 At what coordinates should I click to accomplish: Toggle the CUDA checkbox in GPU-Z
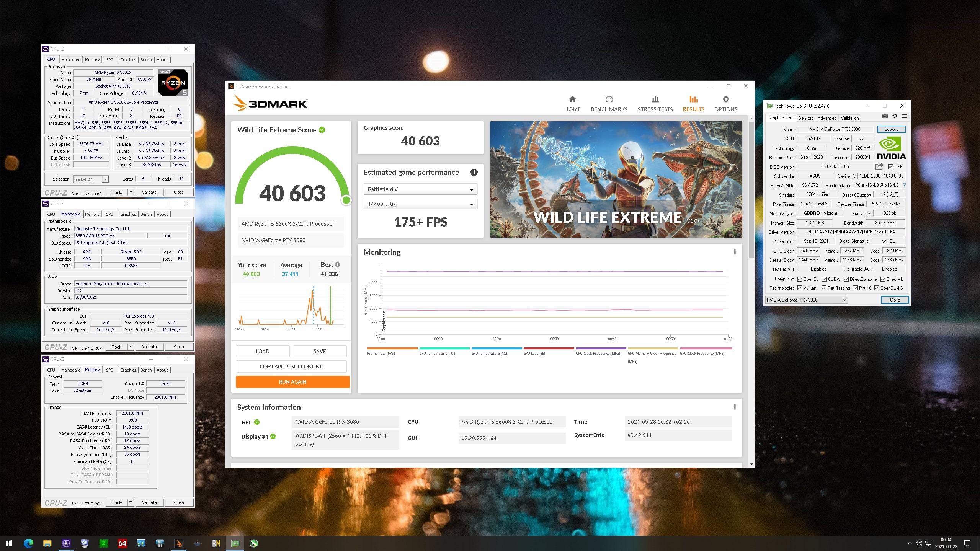coord(825,279)
